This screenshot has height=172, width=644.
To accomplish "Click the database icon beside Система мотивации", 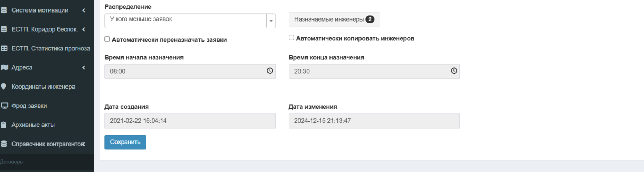I will click(4, 10).
